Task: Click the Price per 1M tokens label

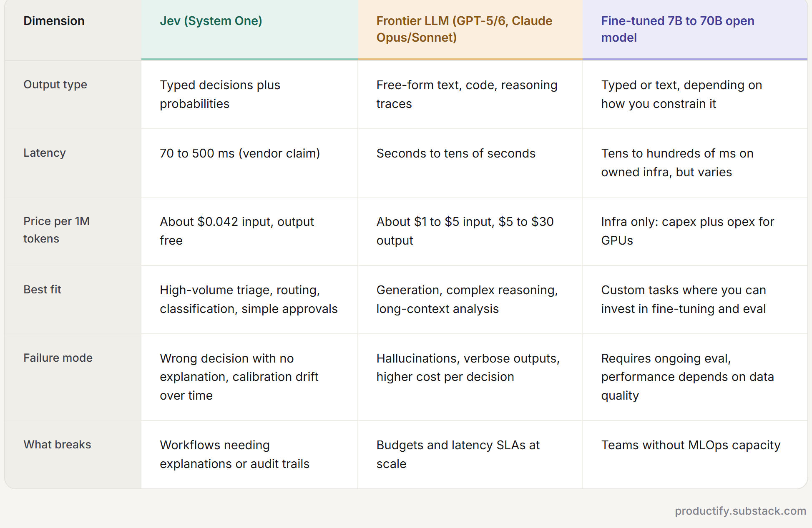Action: click(56, 230)
